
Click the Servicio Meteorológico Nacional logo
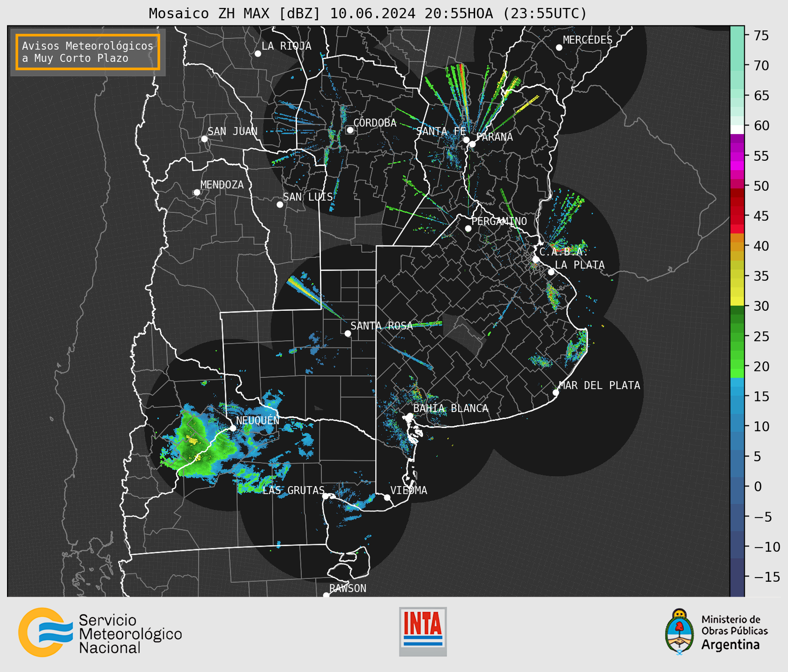click(100, 632)
